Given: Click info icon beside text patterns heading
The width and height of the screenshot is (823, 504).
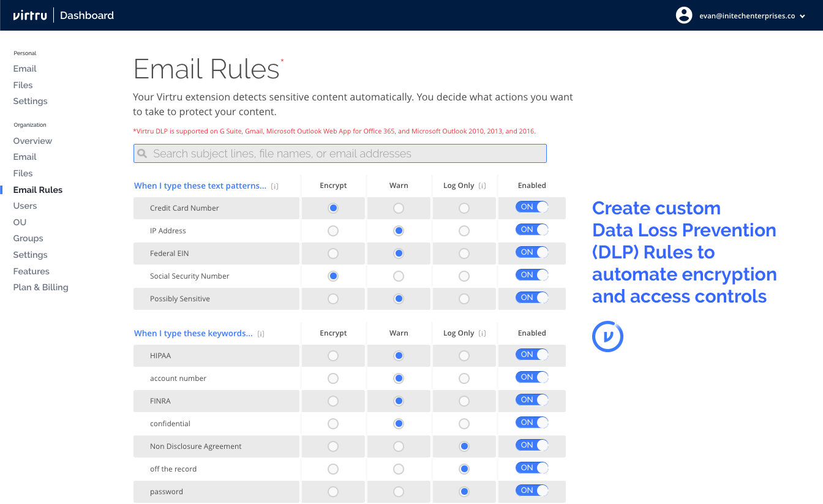Looking at the screenshot, I should point(274,186).
